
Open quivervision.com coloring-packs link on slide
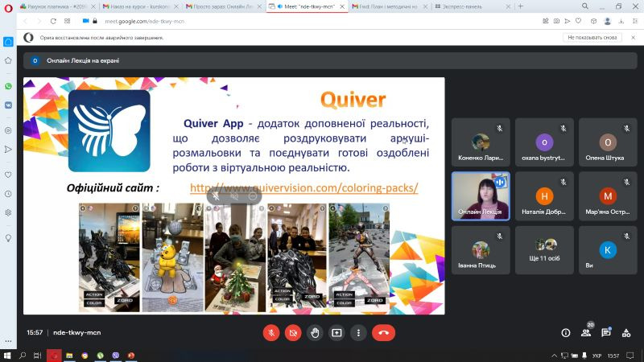coord(304,188)
